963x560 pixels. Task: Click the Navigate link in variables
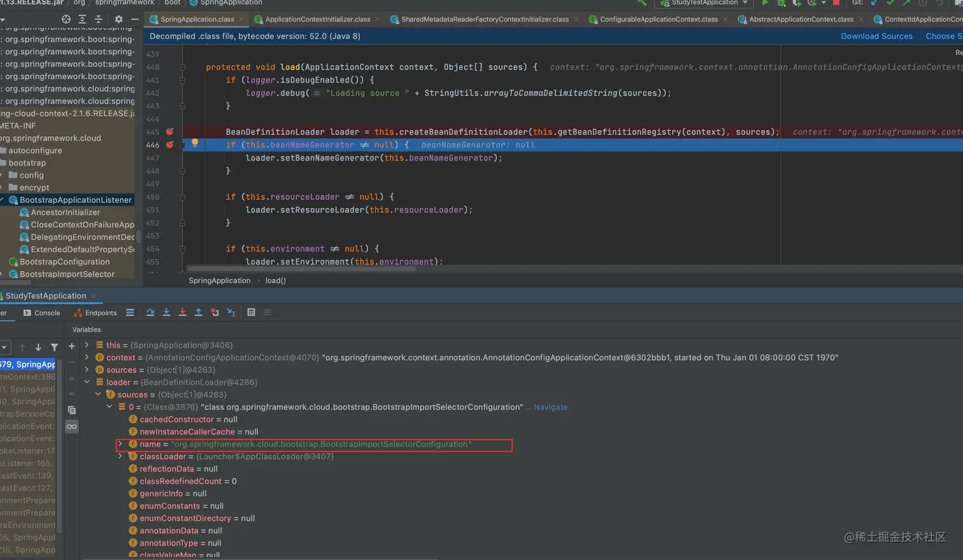point(550,407)
